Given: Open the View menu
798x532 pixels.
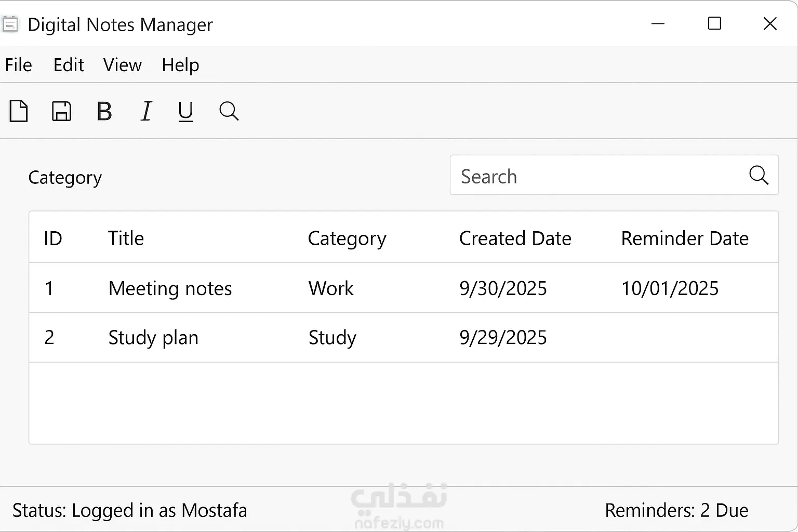Looking at the screenshot, I should tap(122, 65).
